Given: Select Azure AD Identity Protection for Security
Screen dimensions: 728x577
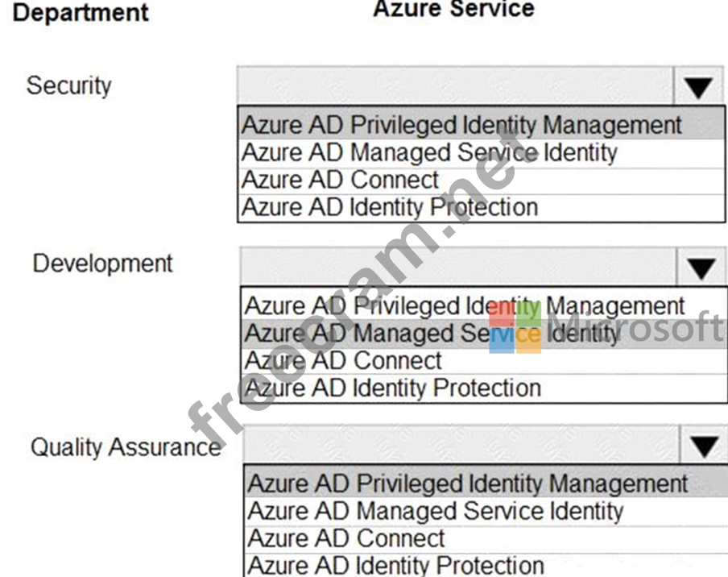Looking at the screenshot, I should tap(390, 207).
